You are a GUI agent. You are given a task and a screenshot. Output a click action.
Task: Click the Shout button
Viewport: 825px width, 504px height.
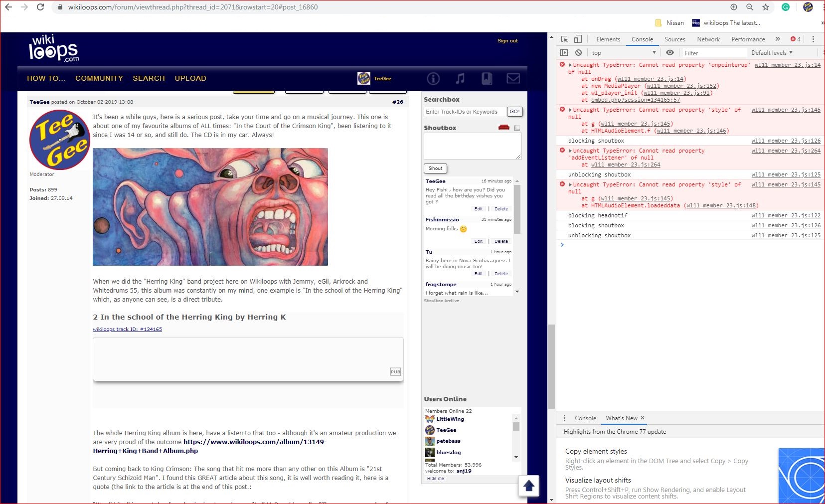436,168
